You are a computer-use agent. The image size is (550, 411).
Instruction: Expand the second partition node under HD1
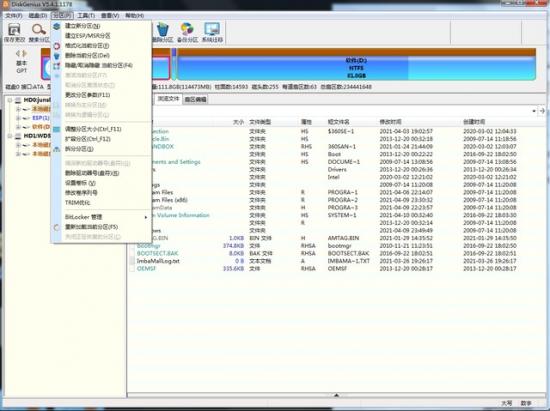click(18, 154)
